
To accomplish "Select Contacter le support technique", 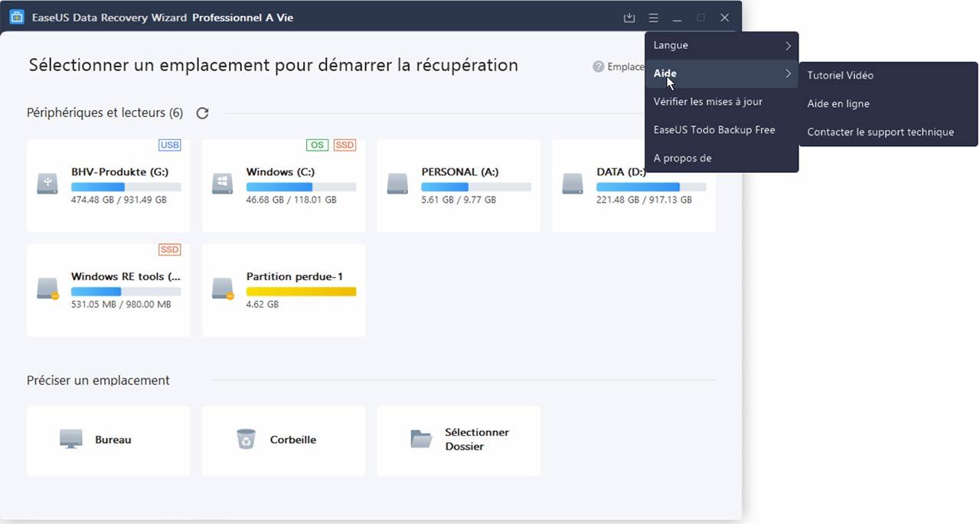I will (x=888, y=132).
